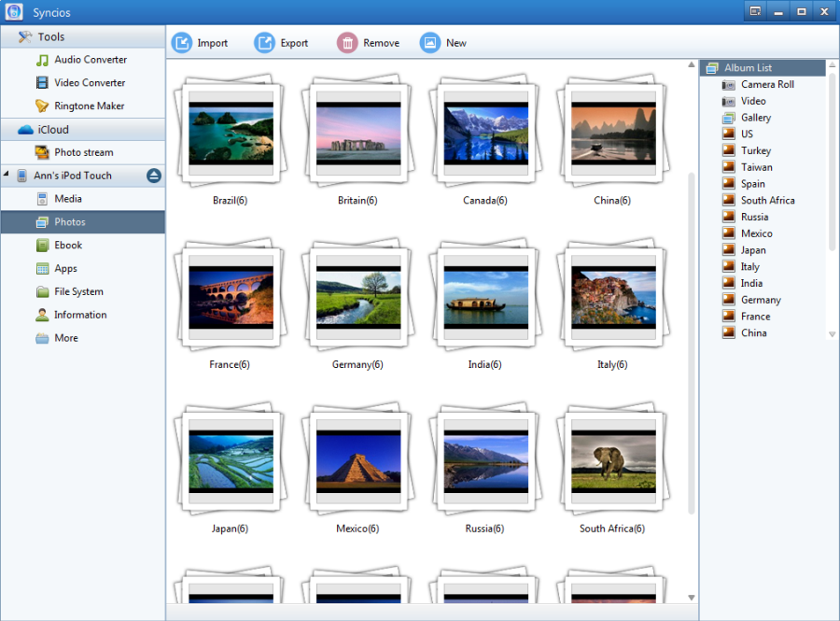Browse the File System

click(x=82, y=291)
